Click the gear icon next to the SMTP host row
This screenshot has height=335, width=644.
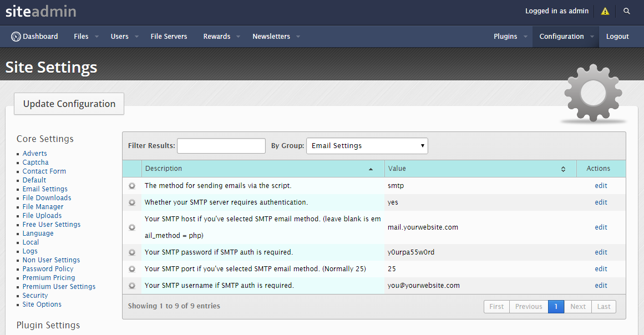(131, 227)
